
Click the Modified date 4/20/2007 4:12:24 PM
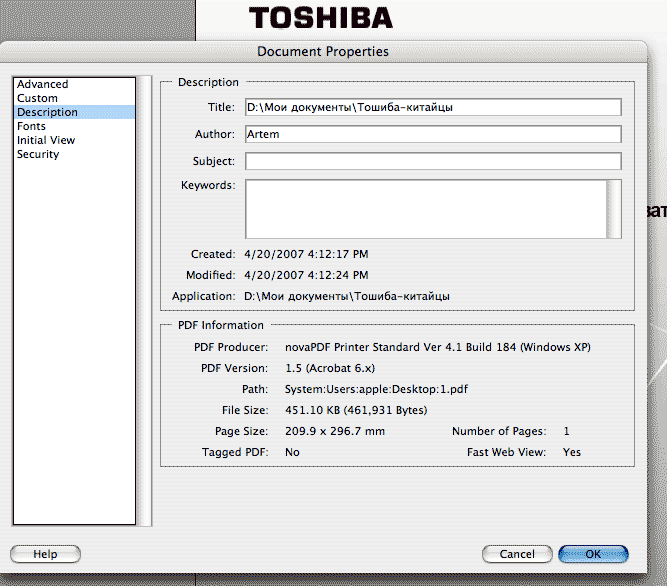click(x=306, y=275)
